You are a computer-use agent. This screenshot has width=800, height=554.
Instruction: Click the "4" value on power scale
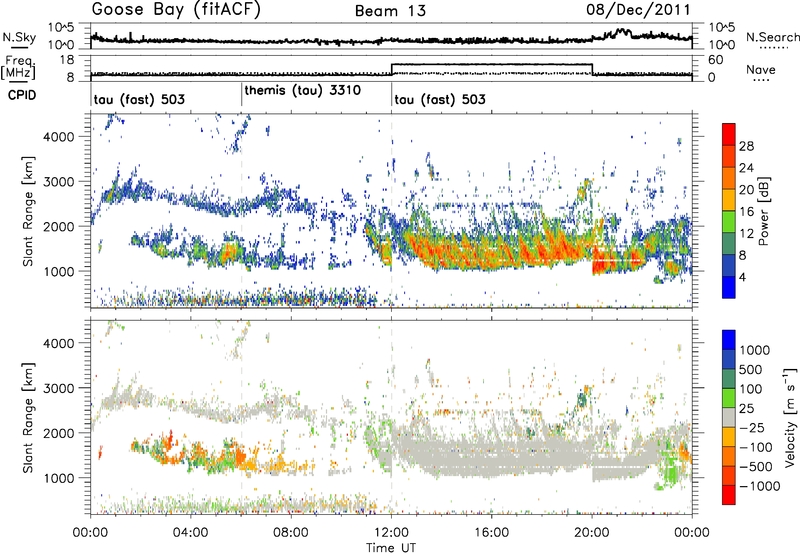click(x=742, y=278)
